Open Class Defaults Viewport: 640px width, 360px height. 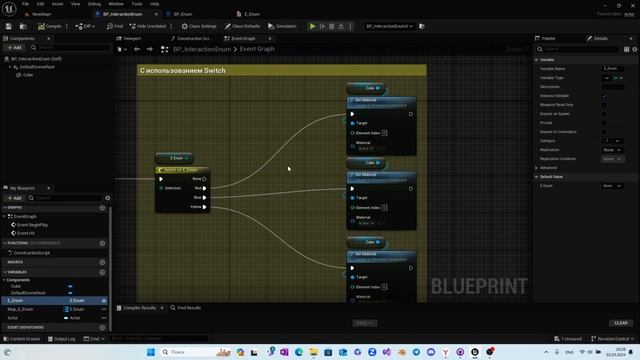(242, 26)
